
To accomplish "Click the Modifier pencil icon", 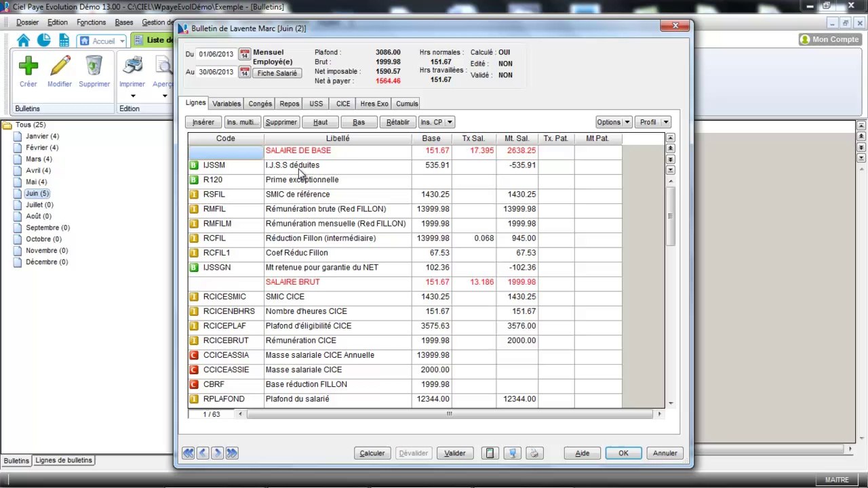I will click(60, 66).
